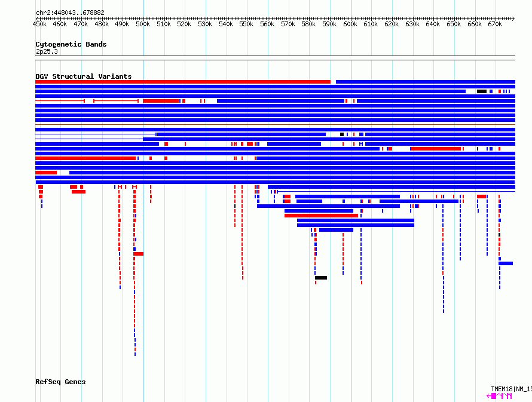Select the blue variant beside the top-row red bar
Viewport: 532px width, 402px height.
pyautogui.click(x=426, y=82)
